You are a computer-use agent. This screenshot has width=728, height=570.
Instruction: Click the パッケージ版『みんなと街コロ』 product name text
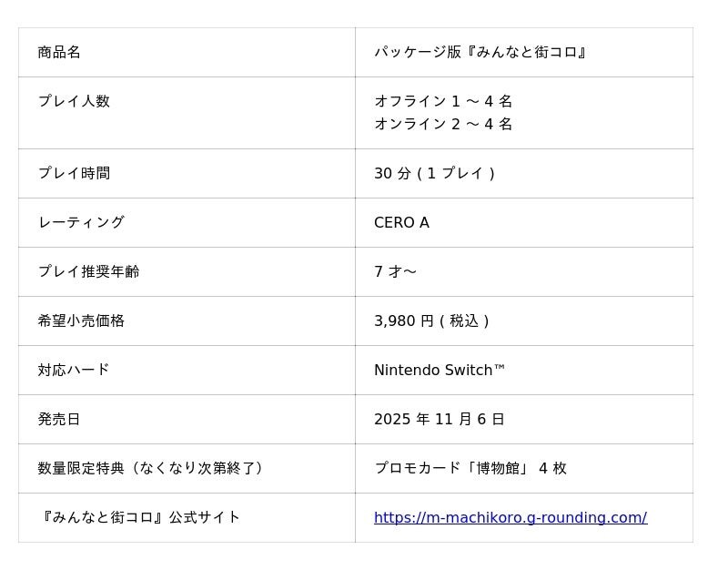[x=480, y=53]
